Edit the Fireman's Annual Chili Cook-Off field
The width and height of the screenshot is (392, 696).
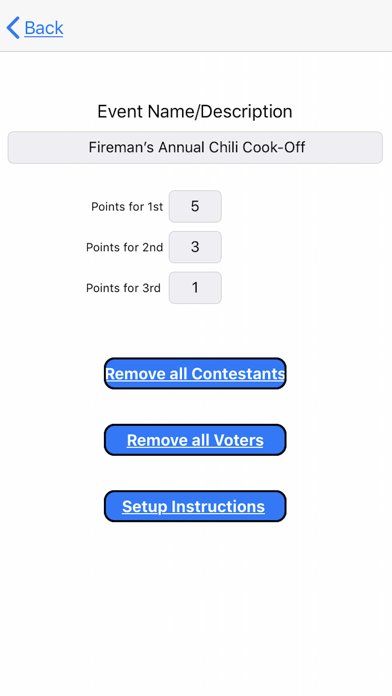coord(195,147)
